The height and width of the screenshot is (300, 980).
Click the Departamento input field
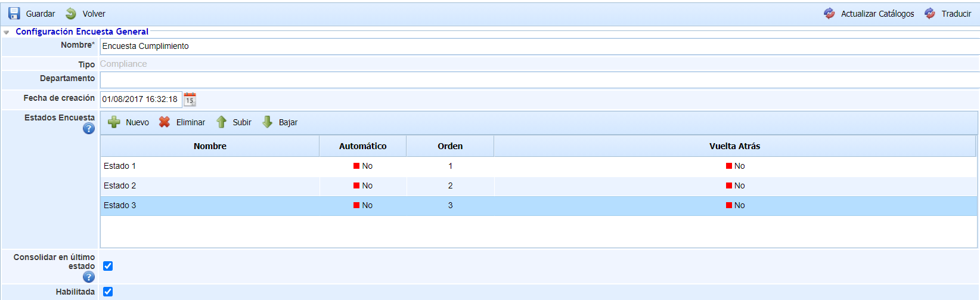tap(536, 79)
